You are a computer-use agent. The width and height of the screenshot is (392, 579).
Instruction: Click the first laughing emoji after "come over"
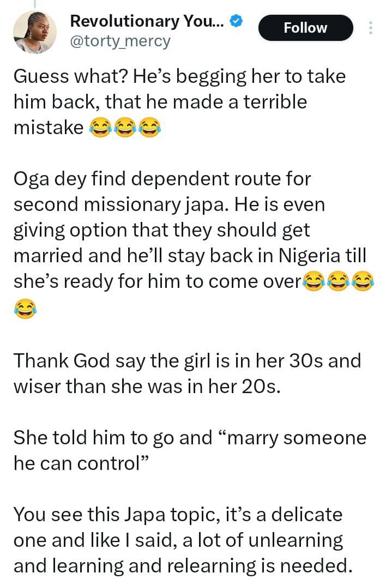click(314, 281)
